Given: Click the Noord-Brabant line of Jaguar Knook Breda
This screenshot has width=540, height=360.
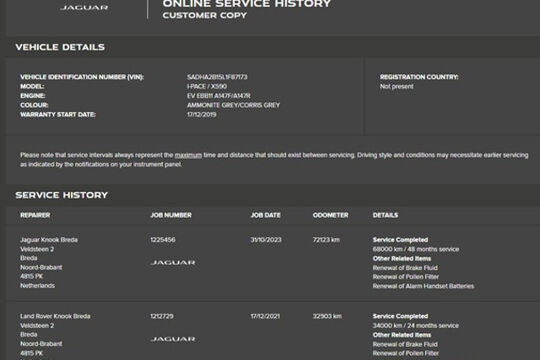Looking at the screenshot, I should [x=41, y=267].
